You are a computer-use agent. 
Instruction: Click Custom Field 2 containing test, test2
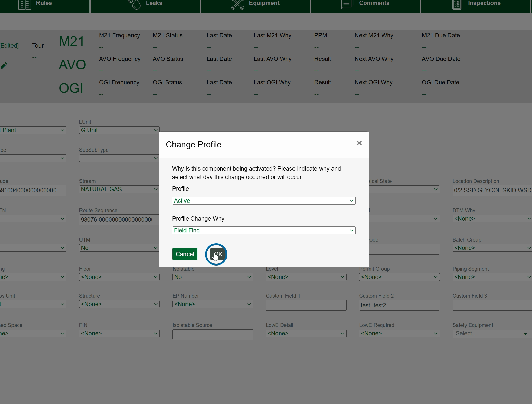click(x=399, y=305)
